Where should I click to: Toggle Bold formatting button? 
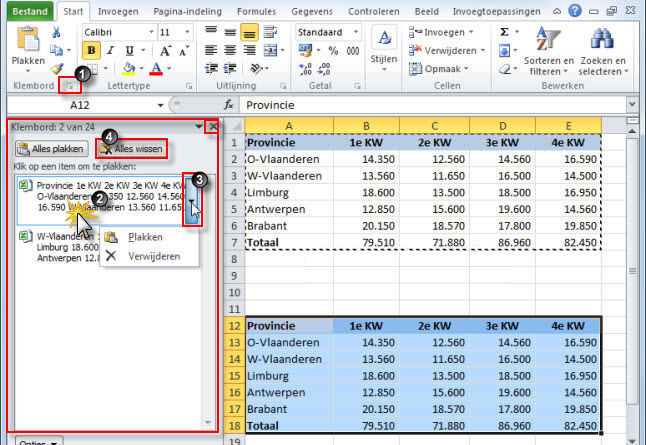pos(91,51)
